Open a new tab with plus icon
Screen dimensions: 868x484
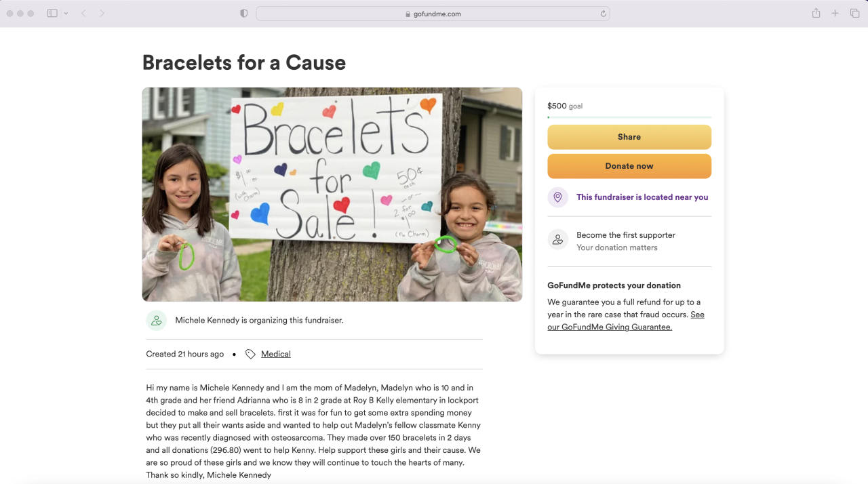pyautogui.click(x=835, y=14)
